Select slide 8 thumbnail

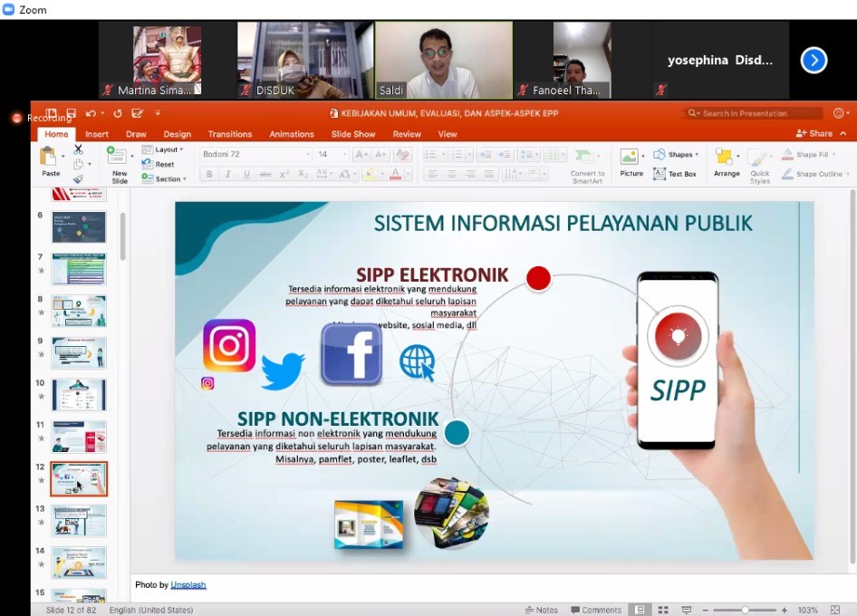coord(79,311)
